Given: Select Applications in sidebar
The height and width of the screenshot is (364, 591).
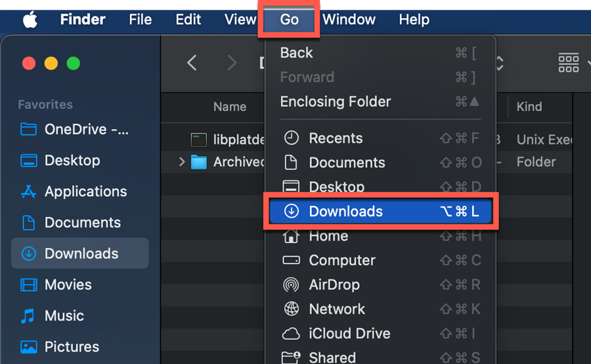Looking at the screenshot, I should point(80,192).
